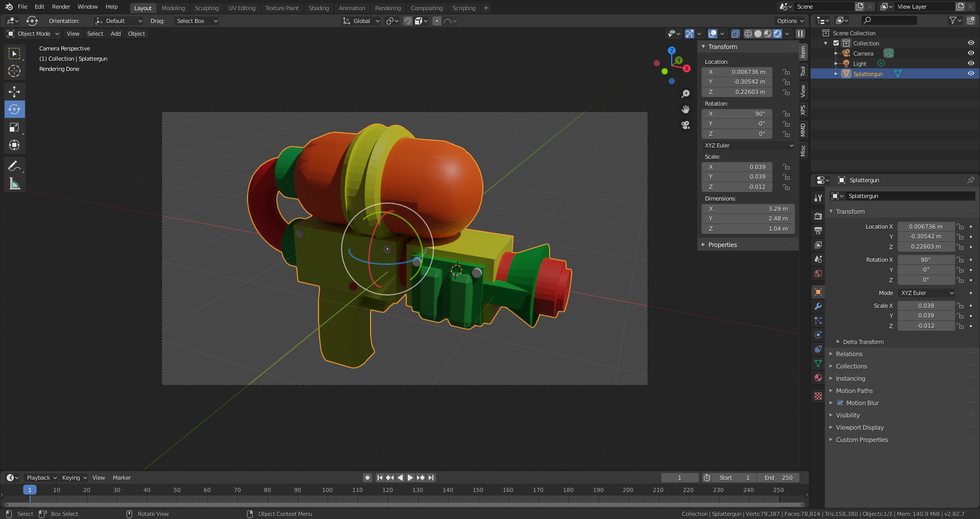Play the animation forward
The image size is (980, 519).
(x=410, y=478)
